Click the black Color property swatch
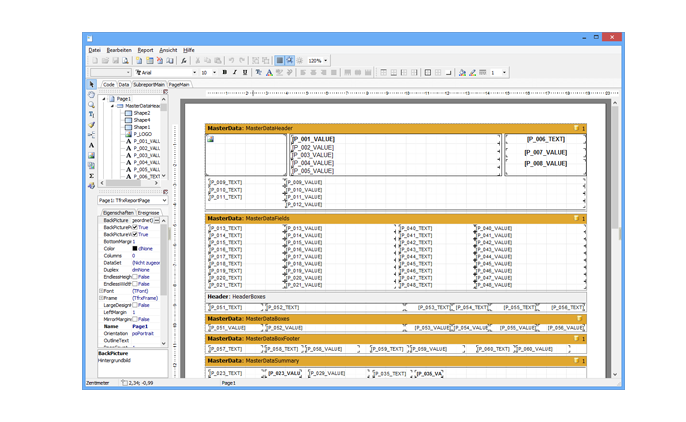This screenshot has height=422, width=686. (x=135, y=248)
